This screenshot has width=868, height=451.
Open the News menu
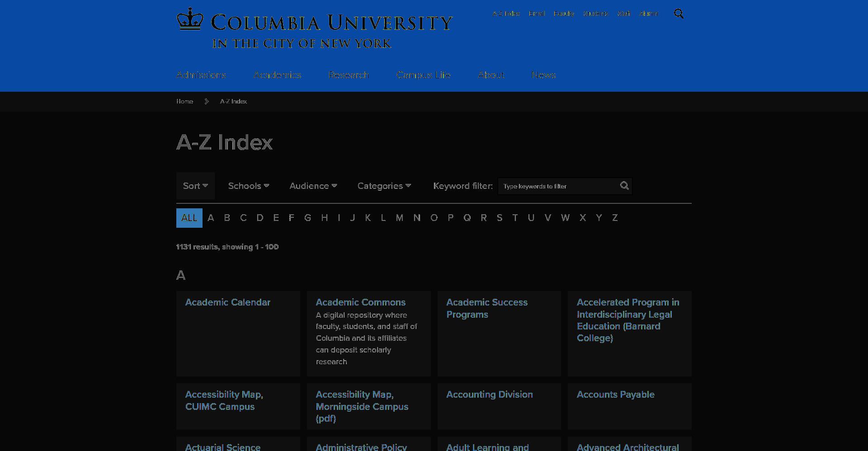click(543, 75)
